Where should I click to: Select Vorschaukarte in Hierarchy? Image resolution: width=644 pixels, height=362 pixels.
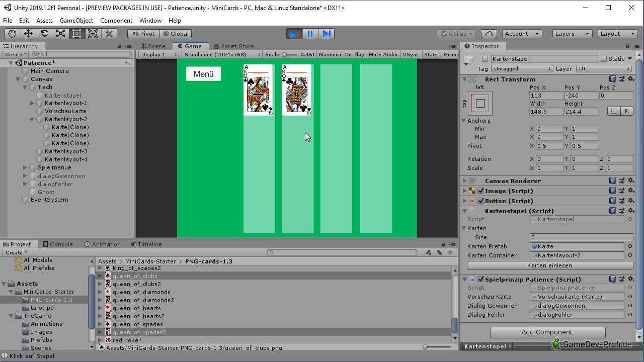65,111
